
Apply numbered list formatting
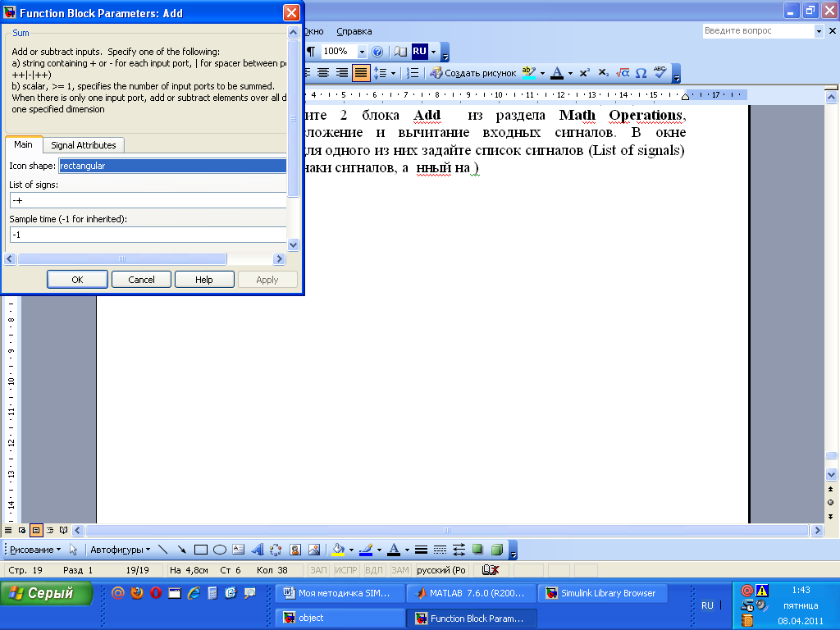(x=412, y=73)
